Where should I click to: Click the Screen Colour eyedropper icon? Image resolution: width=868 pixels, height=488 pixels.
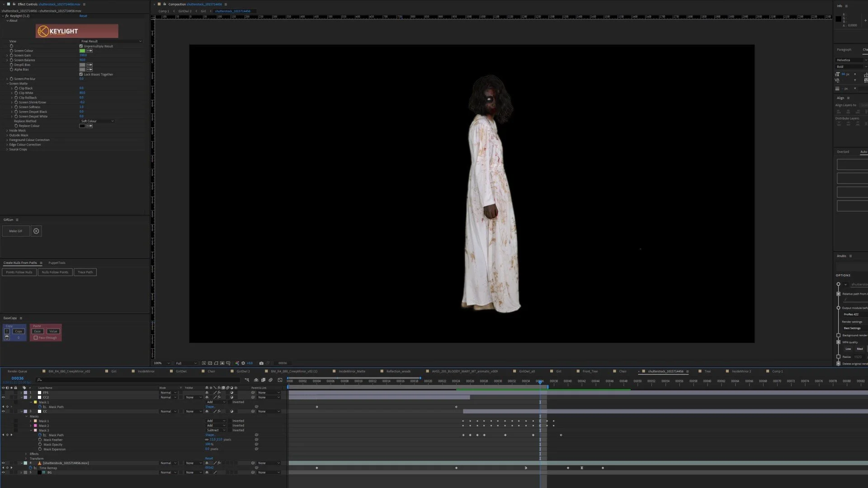tap(90, 51)
